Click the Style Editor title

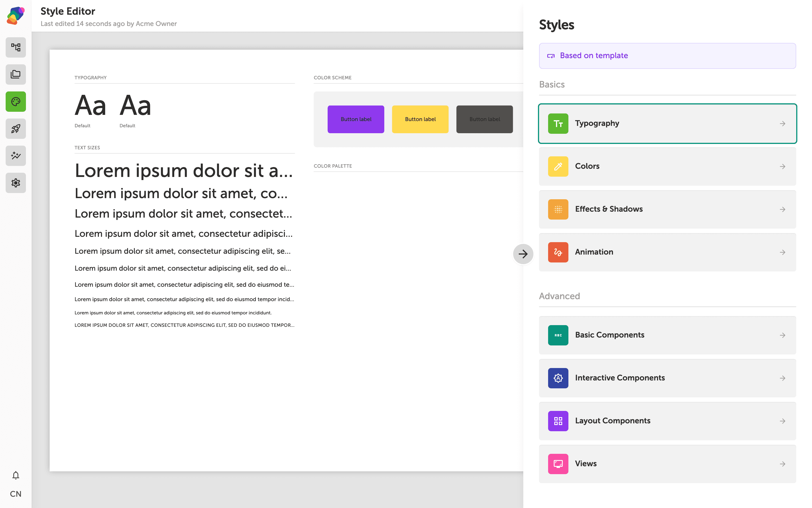68,11
